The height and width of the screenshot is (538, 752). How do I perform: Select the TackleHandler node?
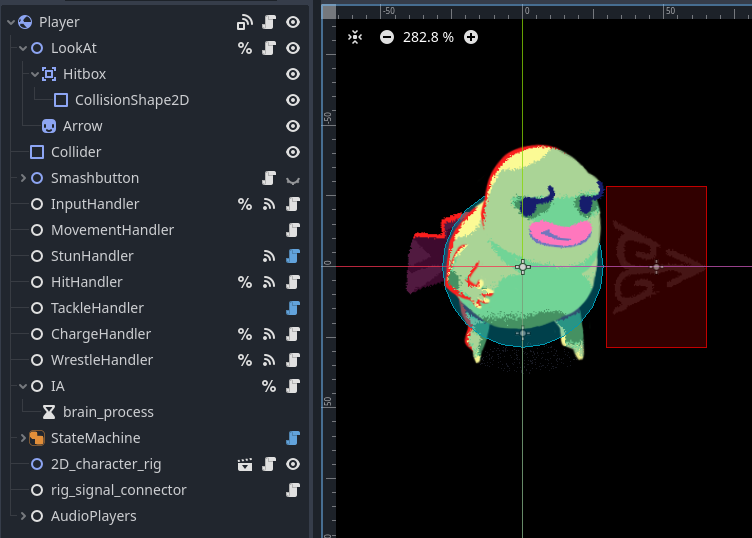[x=97, y=308]
